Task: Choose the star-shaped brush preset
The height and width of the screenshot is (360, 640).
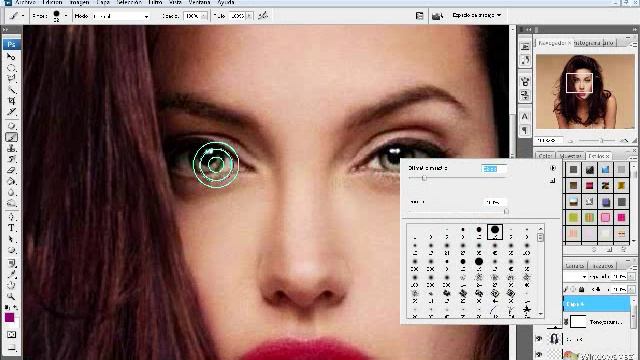Action: point(527,310)
